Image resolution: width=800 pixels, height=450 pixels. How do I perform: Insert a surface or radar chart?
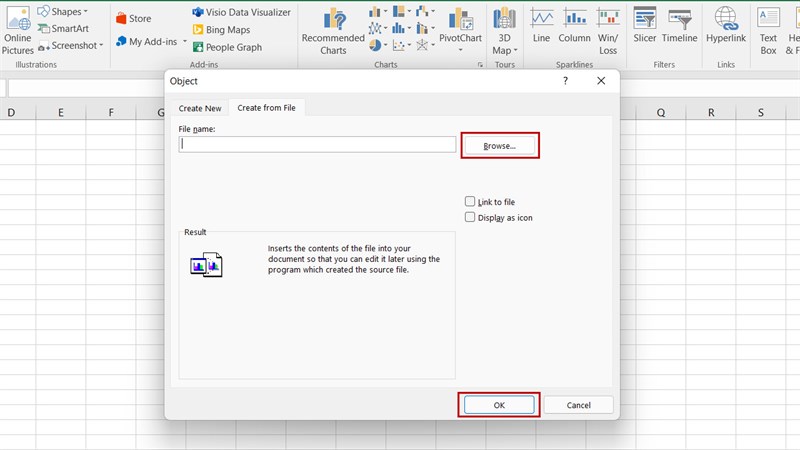422,45
